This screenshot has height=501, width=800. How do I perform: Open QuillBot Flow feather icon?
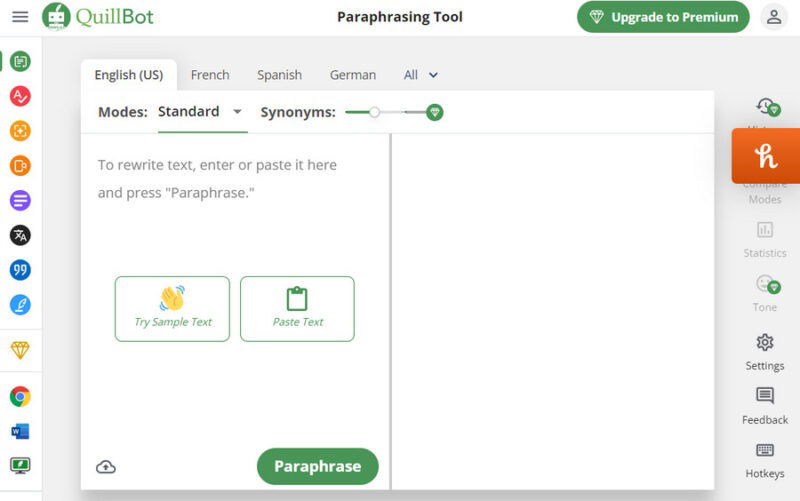tap(20, 305)
